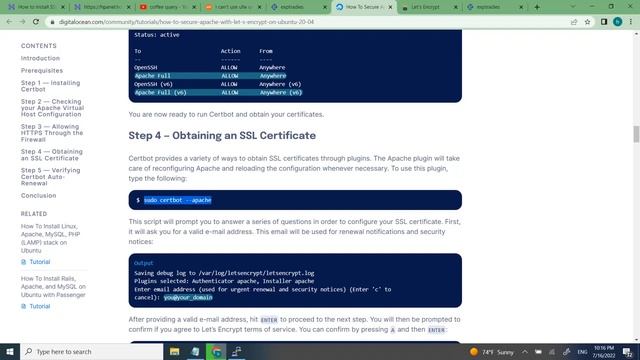Switch to the YouTube 'coffee query' tab
Screen dimensions: 640x360
(167, 7)
